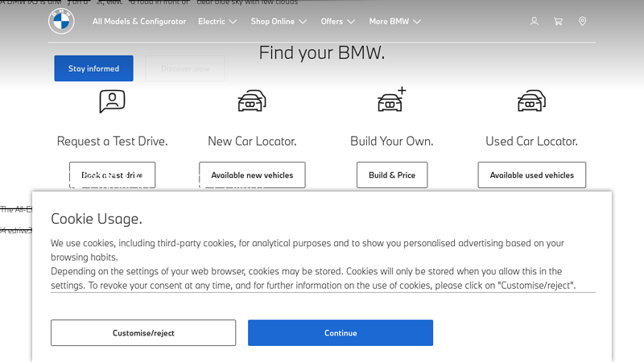
Task: Expand the Offers dropdown
Action: pyautogui.click(x=337, y=22)
